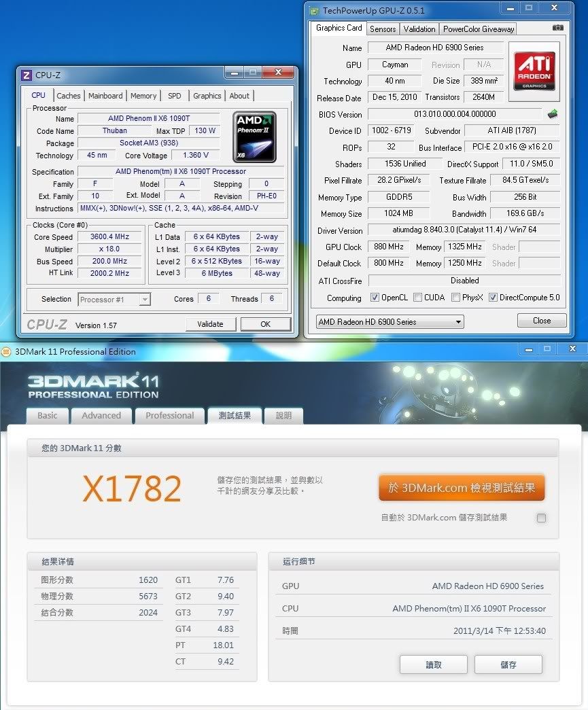Click the 3DMark 11 Professional Edition logo
588x710 pixels.
coord(93,386)
